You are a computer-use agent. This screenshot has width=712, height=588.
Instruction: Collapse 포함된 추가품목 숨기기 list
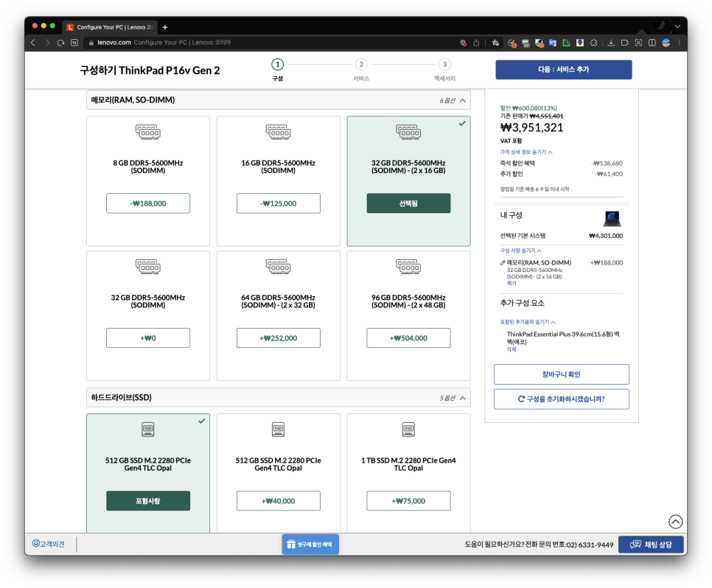pos(528,322)
